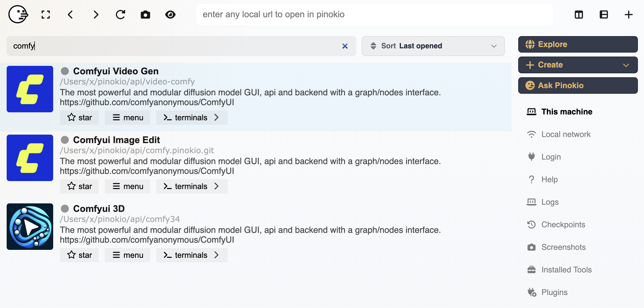Star the Comfyui 3D app
This screenshot has width=644, height=308.
(x=79, y=255)
